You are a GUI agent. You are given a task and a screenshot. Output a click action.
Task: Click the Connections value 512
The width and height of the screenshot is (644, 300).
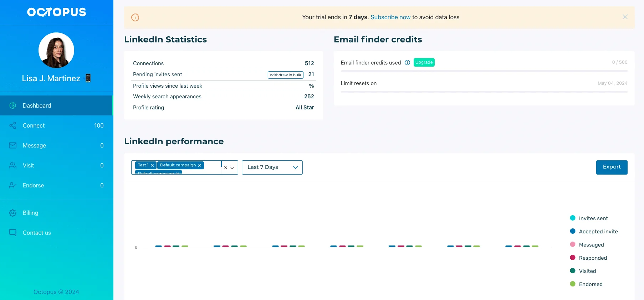309,63
